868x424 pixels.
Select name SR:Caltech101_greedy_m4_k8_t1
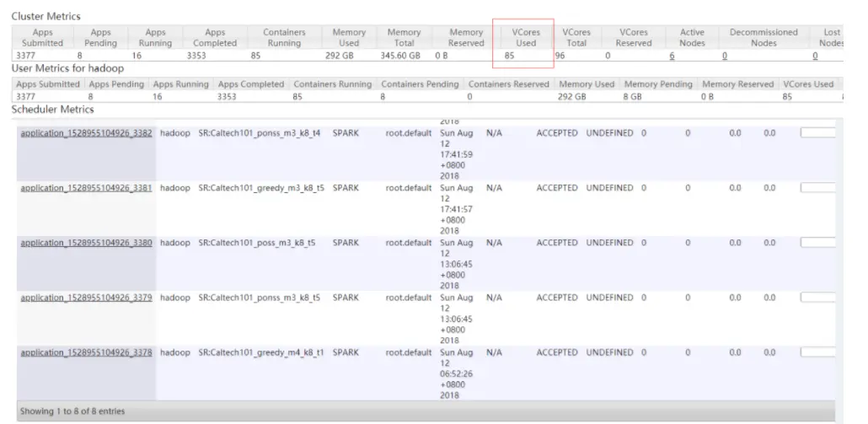click(x=261, y=352)
